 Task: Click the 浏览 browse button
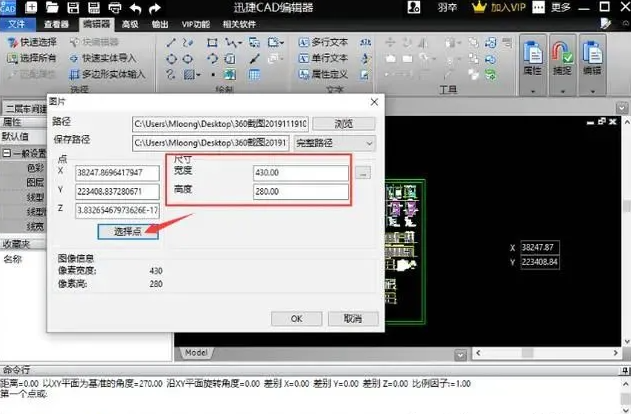343,123
